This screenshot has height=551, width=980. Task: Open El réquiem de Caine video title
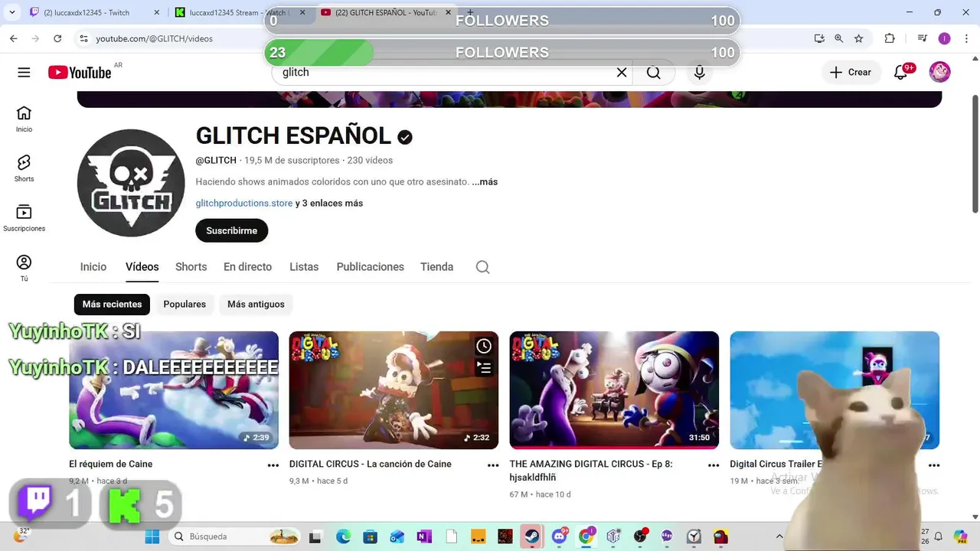[111, 464]
